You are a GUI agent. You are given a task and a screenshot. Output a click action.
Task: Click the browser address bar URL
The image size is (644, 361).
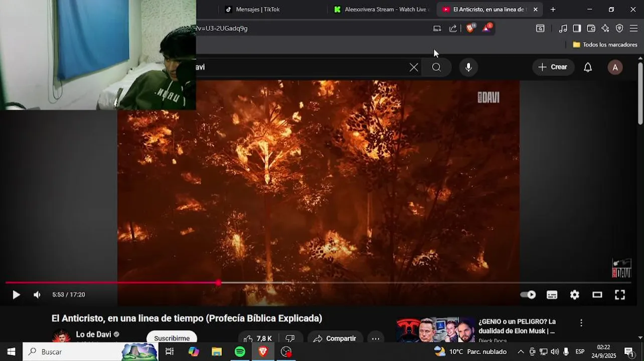click(x=221, y=29)
